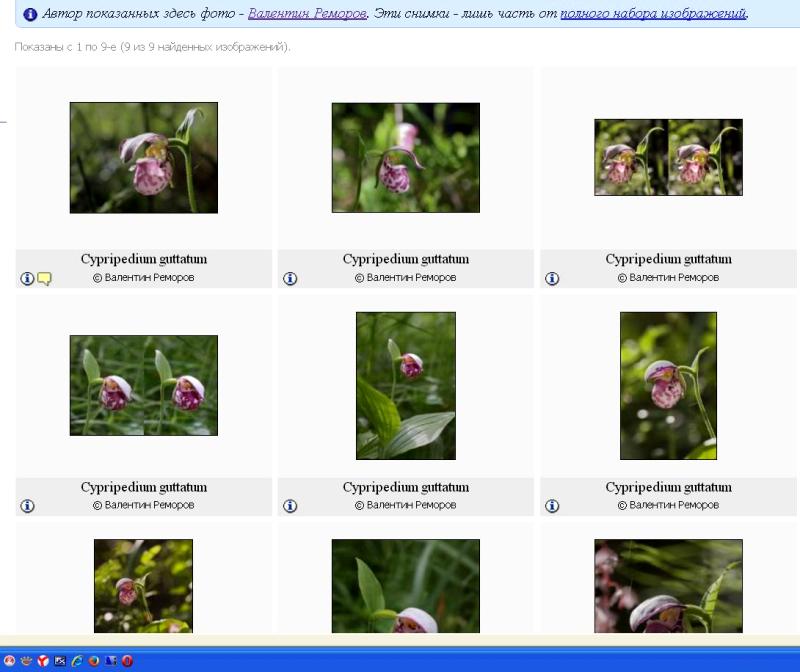
Task: Open middle-left double orchid thumbnail
Action: [144, 385]
